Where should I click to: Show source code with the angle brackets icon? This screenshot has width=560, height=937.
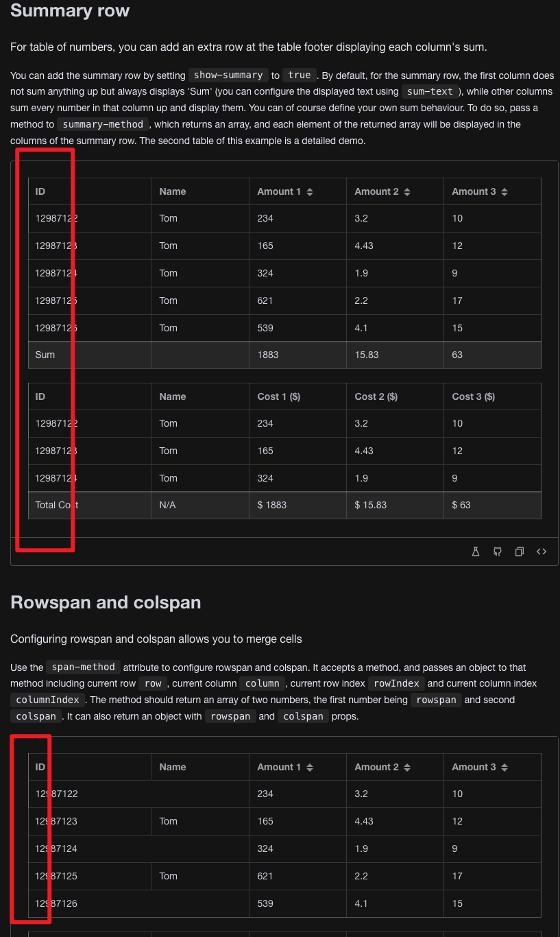(x=541, y=551)
